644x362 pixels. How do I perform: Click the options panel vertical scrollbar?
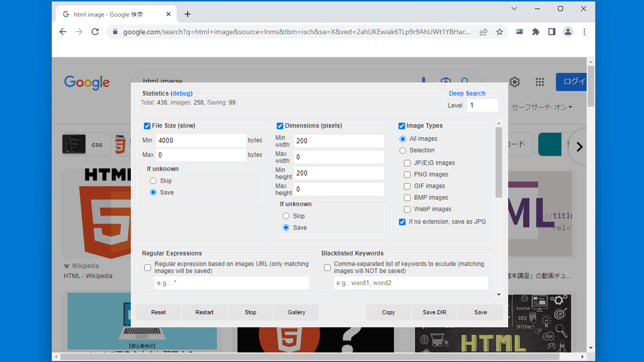tap(499, 162)
